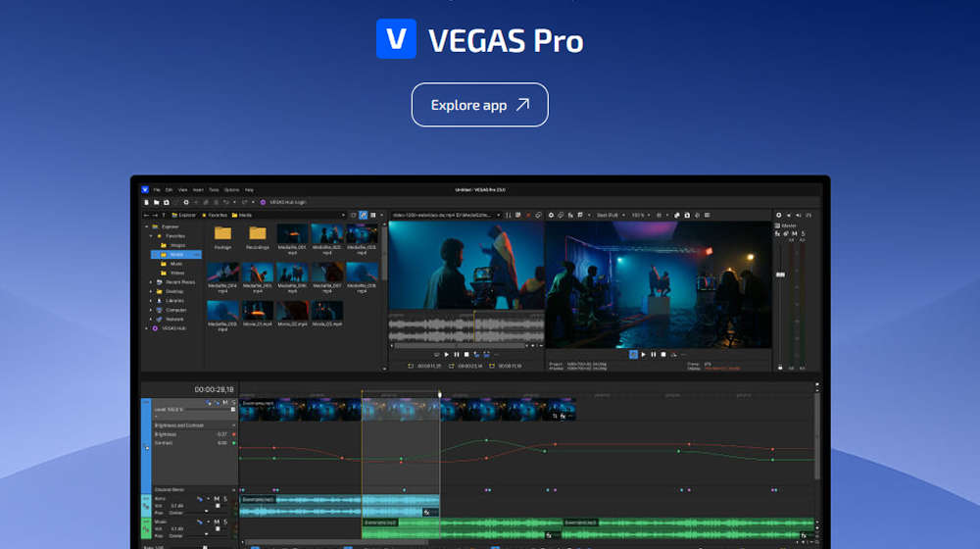
Task: Open the Redo history dropdown arrow
Action: (x=253, y=202)
